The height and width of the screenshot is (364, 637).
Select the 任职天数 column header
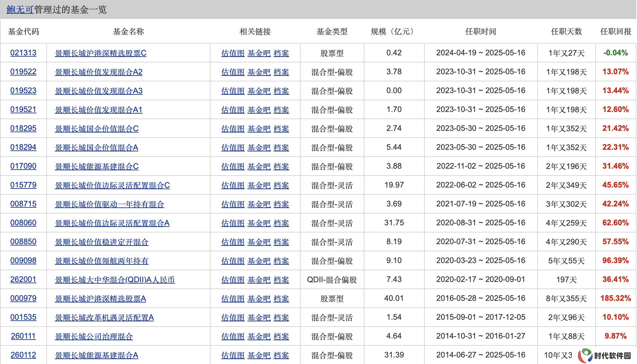(567, 32)
